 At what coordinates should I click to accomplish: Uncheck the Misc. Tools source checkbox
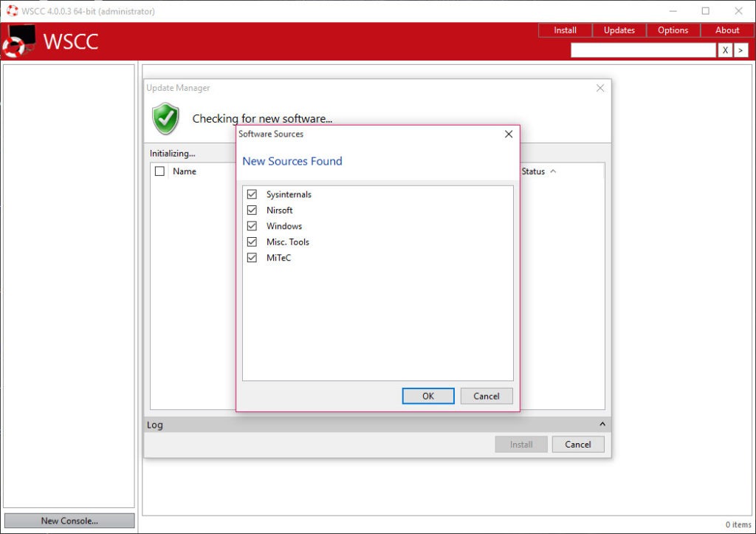click(x=252, y=242)
